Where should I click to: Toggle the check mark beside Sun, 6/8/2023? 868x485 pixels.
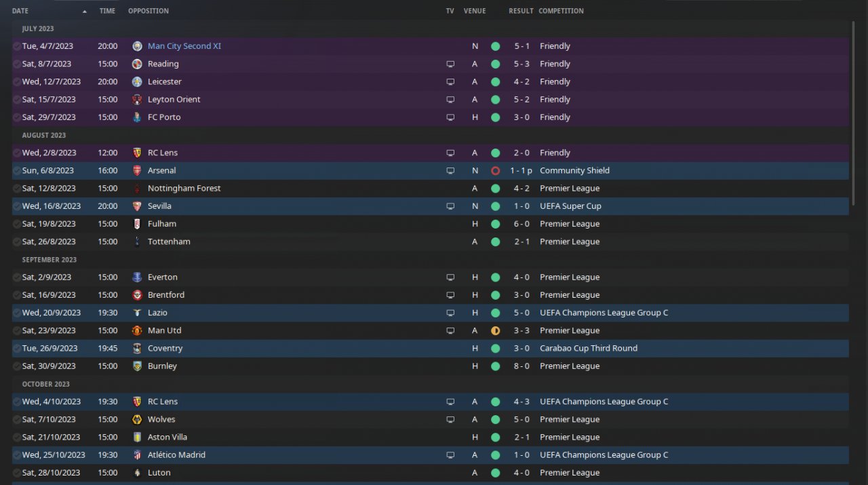click(17, 171)
